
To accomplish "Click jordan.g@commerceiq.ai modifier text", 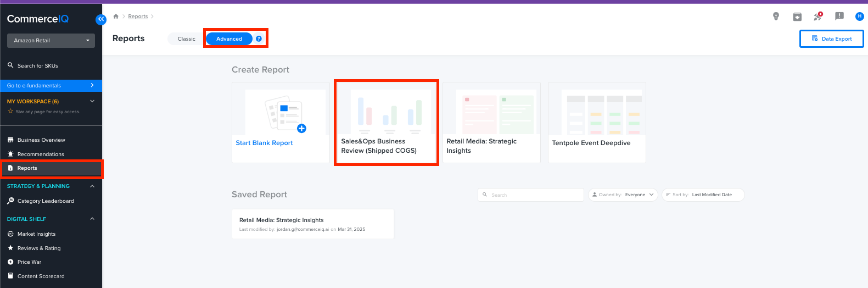I will tap(303, 230).
